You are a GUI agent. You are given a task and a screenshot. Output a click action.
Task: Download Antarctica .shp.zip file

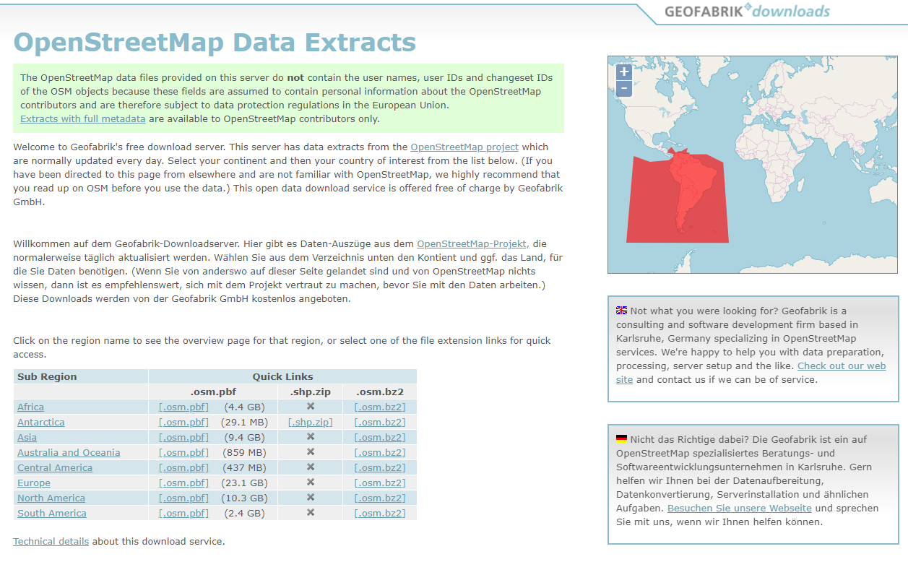point(310,423)
